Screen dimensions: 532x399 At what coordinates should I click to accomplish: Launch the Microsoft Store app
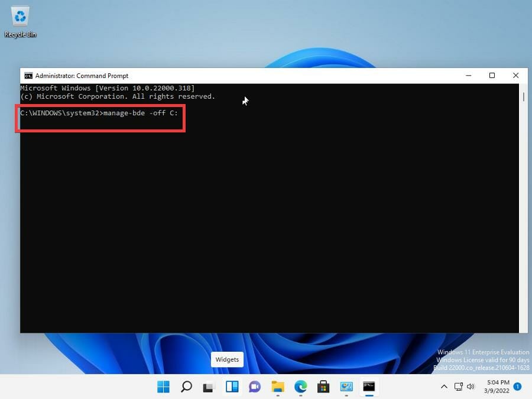[323, 387]
